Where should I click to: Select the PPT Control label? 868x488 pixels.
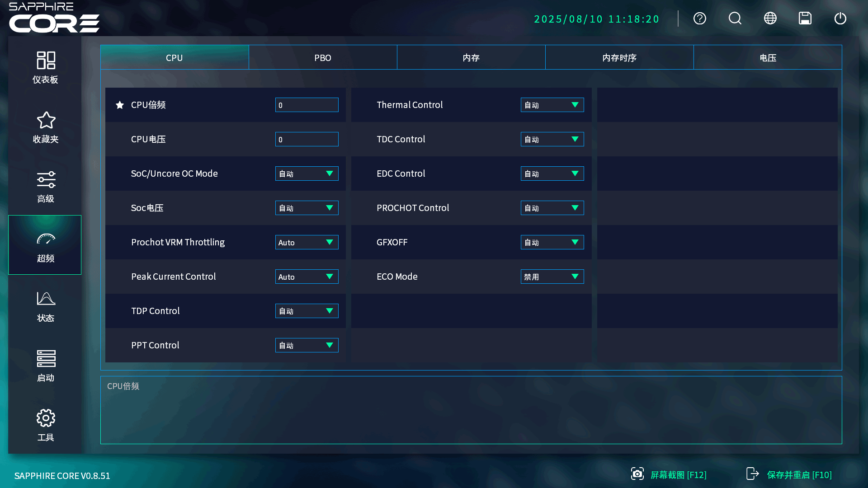155,345
